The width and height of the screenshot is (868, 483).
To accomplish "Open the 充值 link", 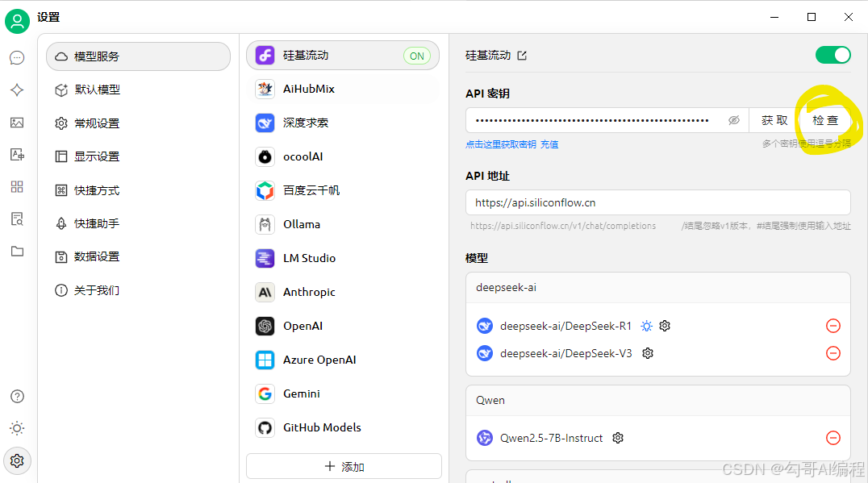I will [549, 144].
